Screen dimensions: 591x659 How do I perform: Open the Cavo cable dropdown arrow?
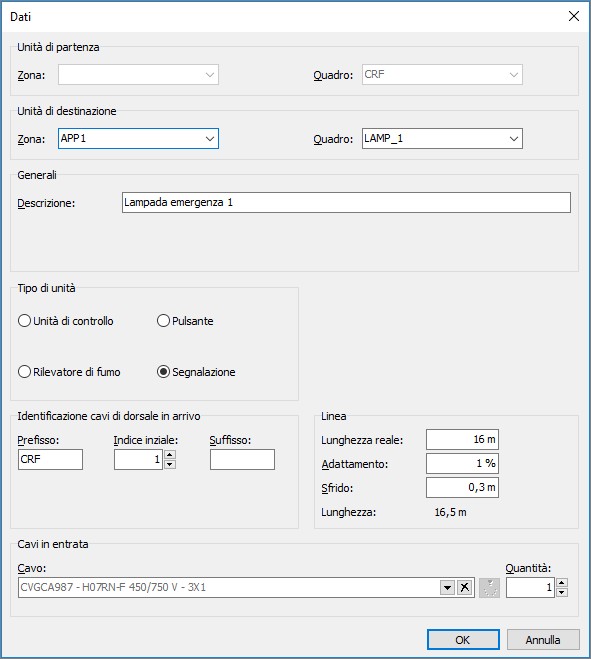tap(448, 587)
